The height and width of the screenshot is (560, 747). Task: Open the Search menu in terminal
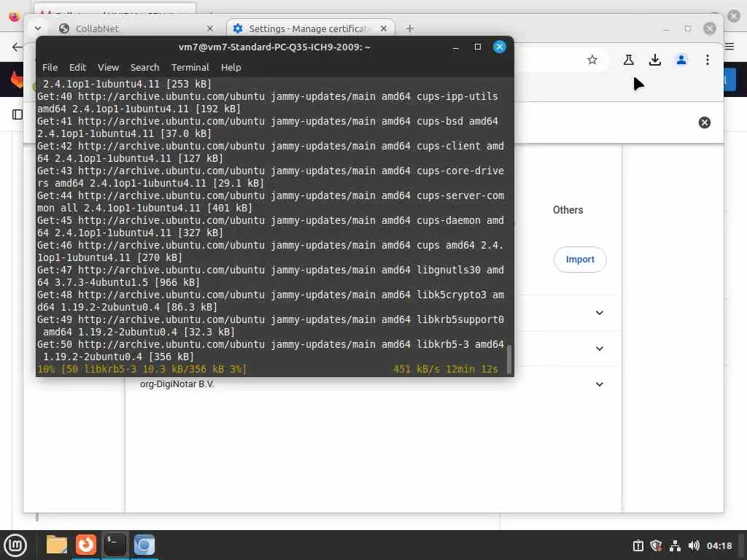point(145,68)
